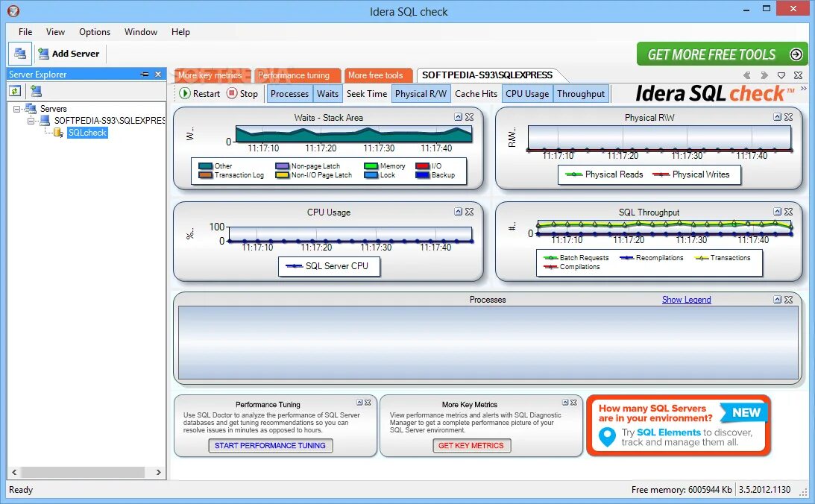Image resolution: width=815 pixels, height=504 pixels.
Task: Select the SOFTPEDIA-S93\SQLEXPRESS tab
Action: pyautogui.click(x=487, y=75)
